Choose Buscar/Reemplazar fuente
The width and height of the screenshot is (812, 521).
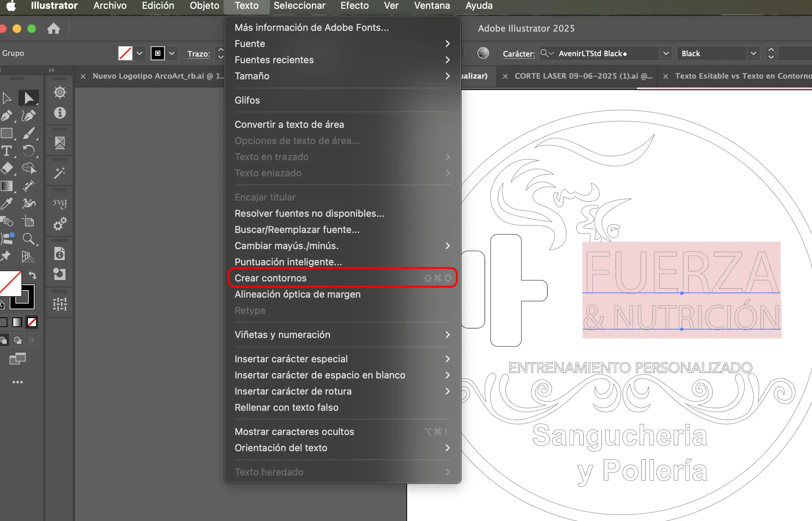[342, 230]
